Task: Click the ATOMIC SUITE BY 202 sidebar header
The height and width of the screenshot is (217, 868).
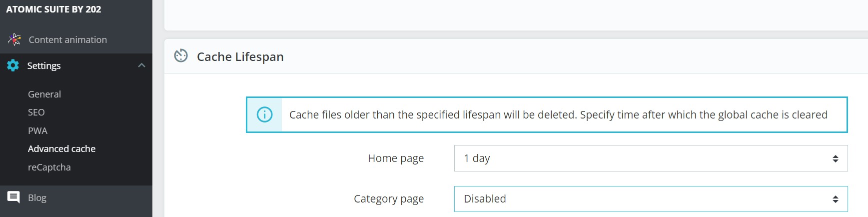Action: [53, 9]
